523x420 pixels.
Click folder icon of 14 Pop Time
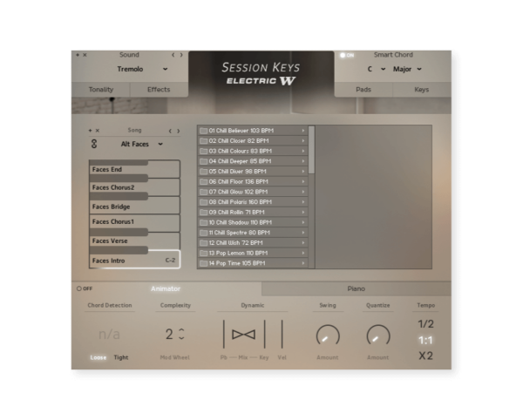203,263
